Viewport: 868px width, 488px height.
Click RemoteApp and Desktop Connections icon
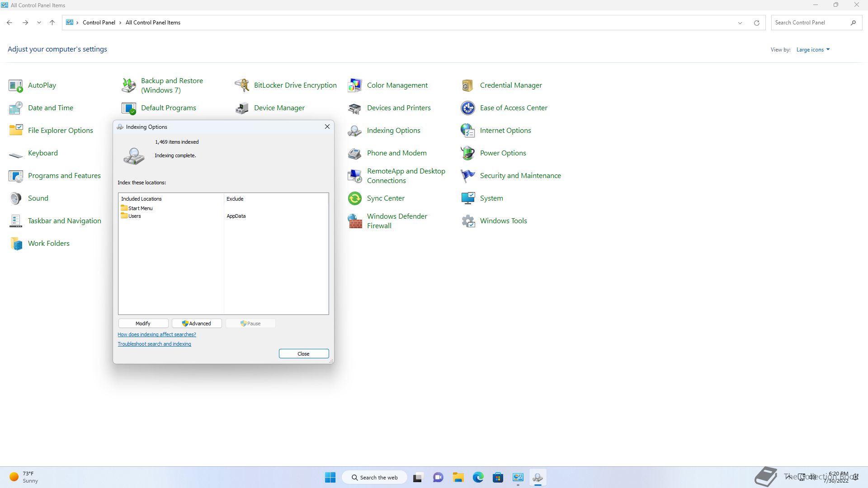(x=355, y=176)
